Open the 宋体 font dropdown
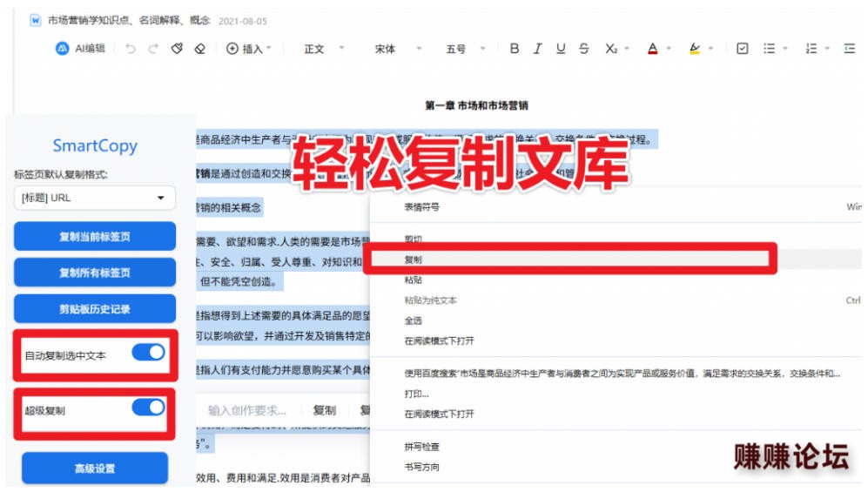 (x=398, y=49)
